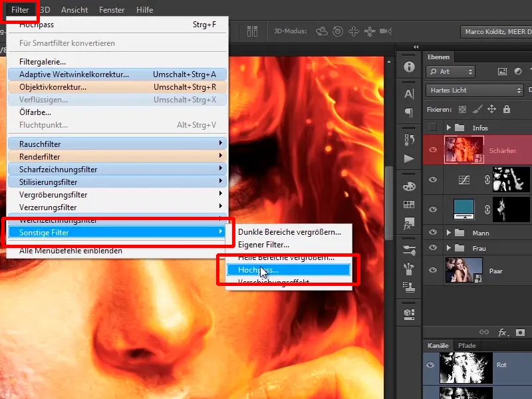Viewport: 532px width, 399px height.
Task: Open the Rauschfilter submenu
Action: [117, 144]
